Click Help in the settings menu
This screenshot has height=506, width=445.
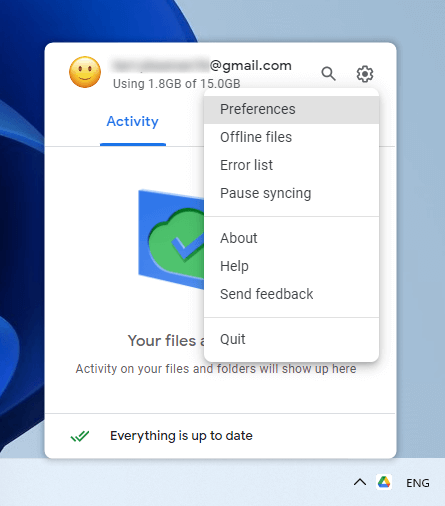pos(291,266)
